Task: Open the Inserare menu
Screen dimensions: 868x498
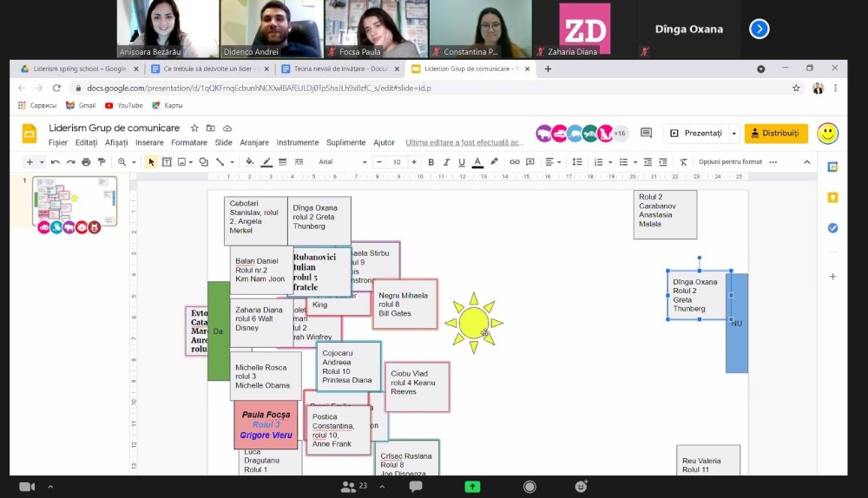Action: pos(149,143)
